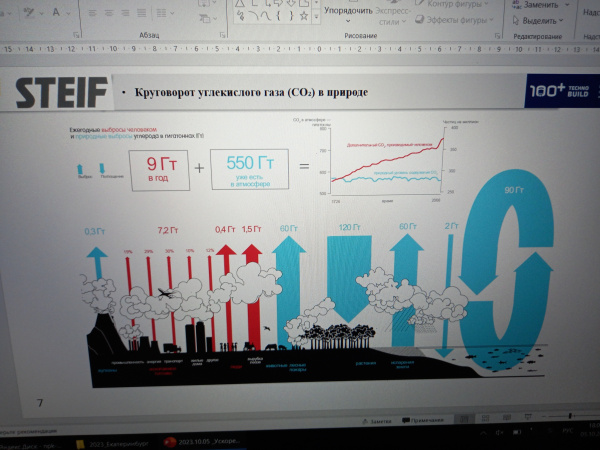This screenshot has width=600, height=450.
Task: Select the 550 Гт box on the slide
Action: (x=249, y=169)
